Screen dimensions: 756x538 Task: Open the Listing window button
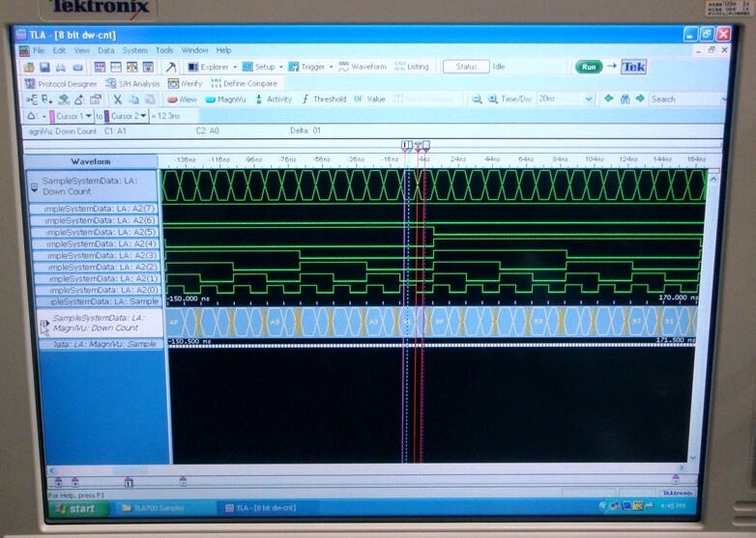coord(411,67)
